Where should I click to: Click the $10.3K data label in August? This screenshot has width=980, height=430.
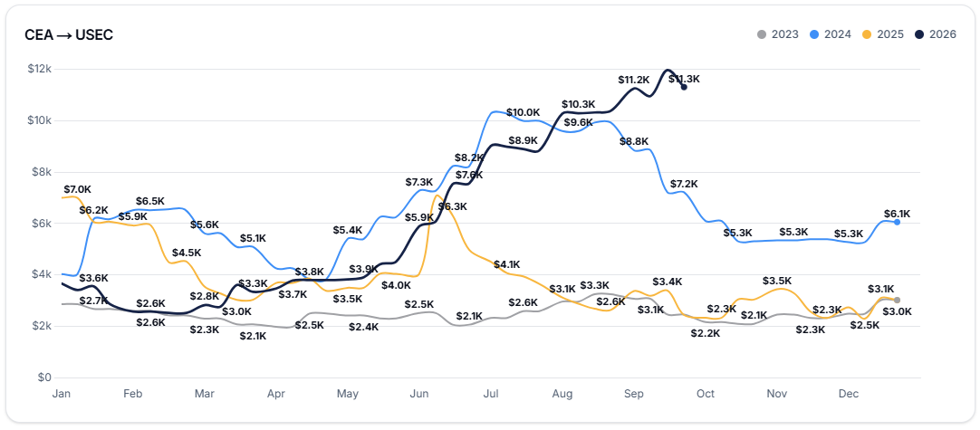pyautogui.click(x=578, y=104)
